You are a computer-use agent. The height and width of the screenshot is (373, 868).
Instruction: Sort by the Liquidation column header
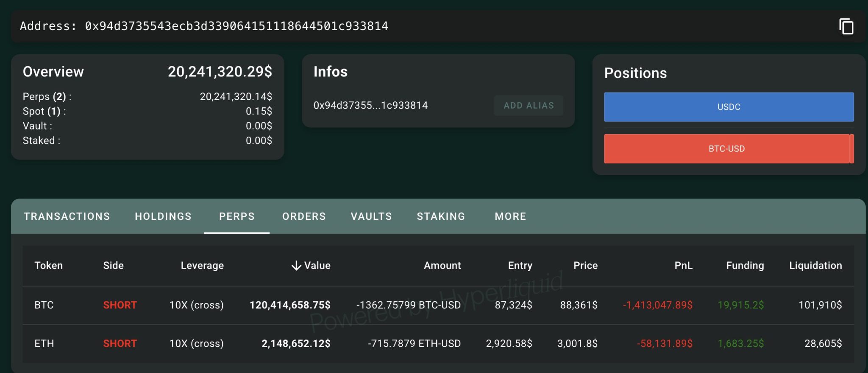click(x=815, y=266)
